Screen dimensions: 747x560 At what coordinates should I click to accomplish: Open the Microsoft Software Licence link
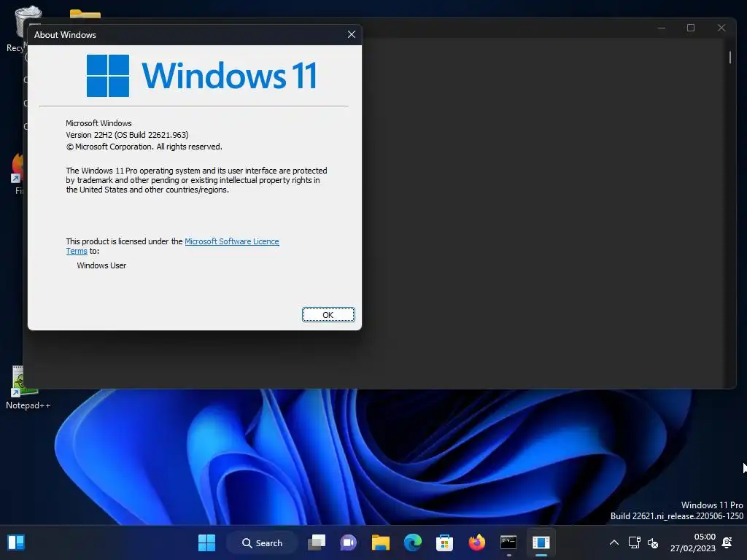231,241
